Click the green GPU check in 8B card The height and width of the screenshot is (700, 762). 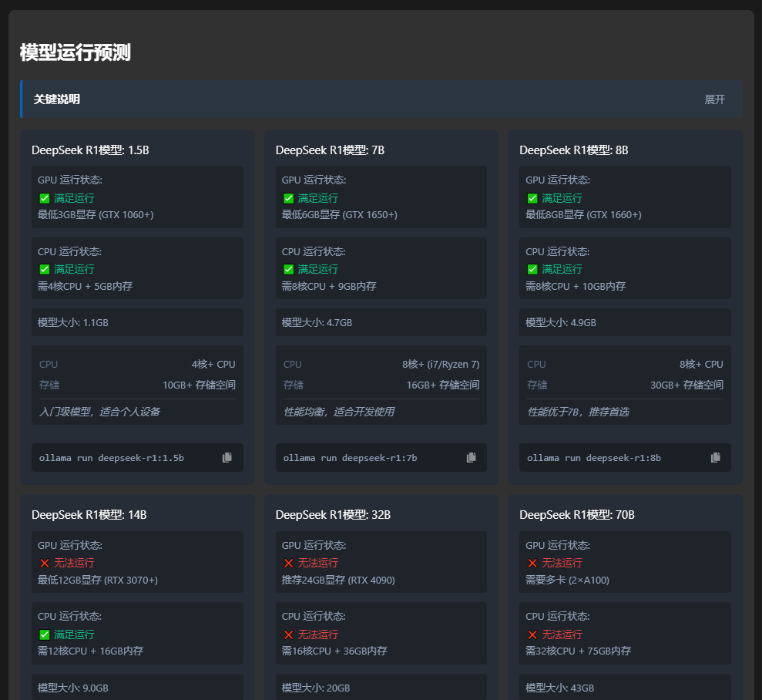click(532, 198)
